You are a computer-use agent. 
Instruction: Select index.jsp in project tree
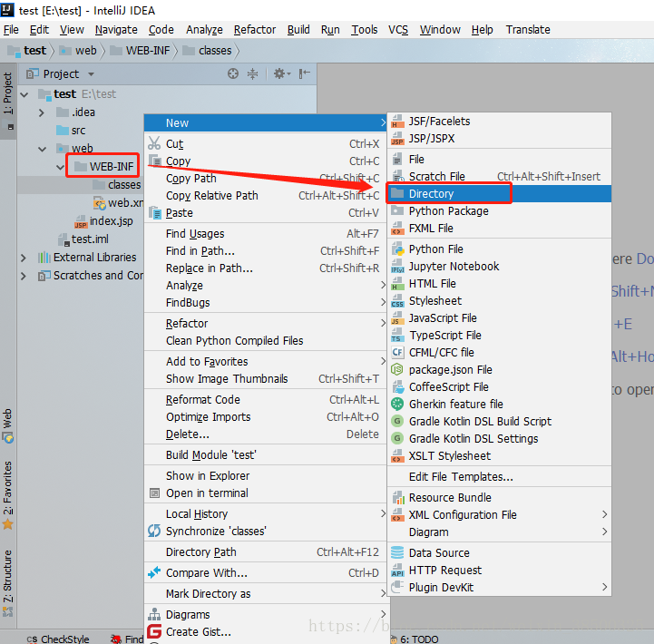point(103,221)
